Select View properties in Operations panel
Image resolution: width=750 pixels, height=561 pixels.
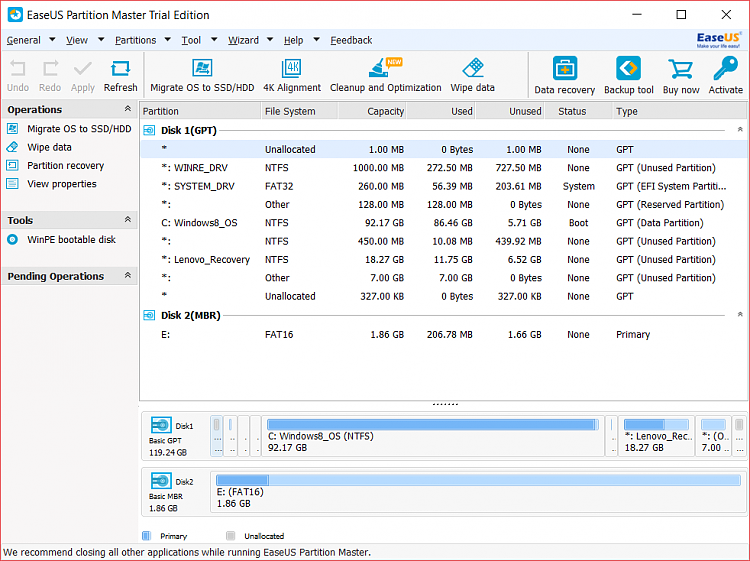[62, 184]
